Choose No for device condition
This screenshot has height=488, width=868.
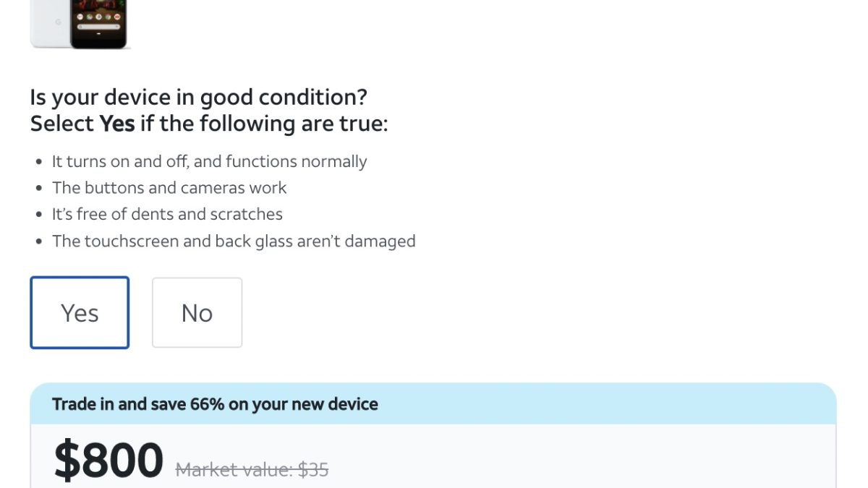click(197, 312)
